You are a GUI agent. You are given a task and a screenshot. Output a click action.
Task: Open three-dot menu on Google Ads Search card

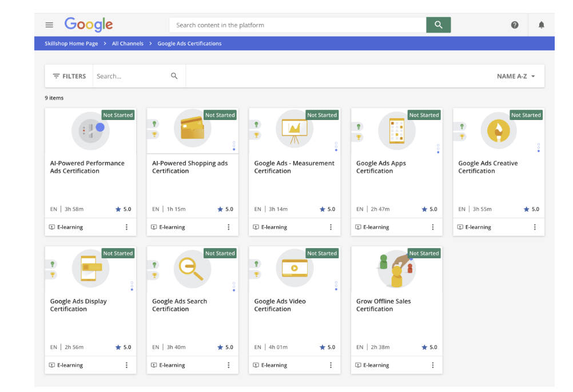click(x=228, y=365)
